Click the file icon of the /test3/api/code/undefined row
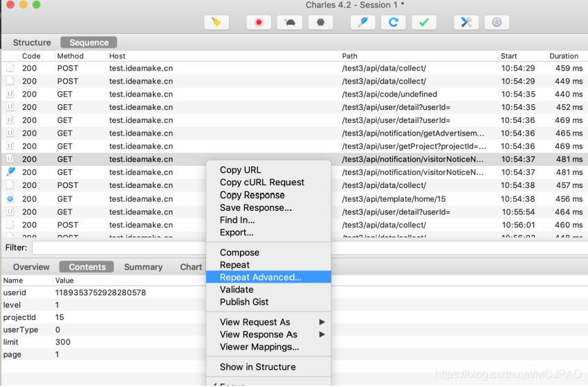Image resolution: width=588 pixels, height=387 pixels. pyautogui.click(x=10, y=94)
